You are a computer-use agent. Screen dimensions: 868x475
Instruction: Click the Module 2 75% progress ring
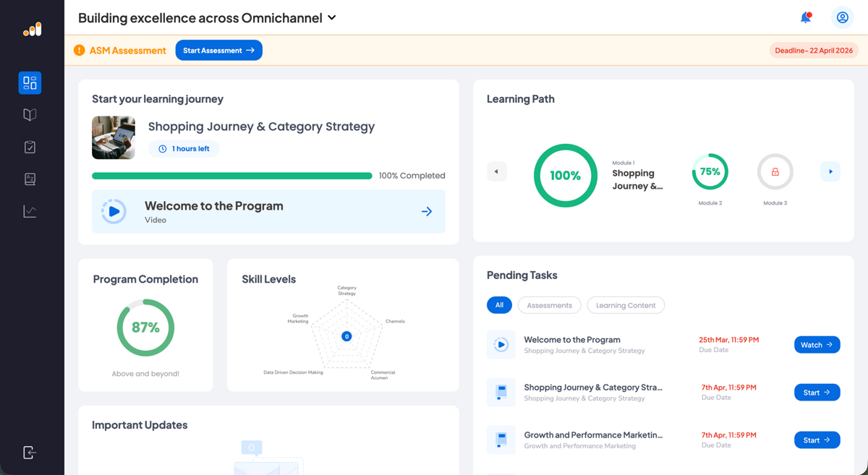coord(710,172)
